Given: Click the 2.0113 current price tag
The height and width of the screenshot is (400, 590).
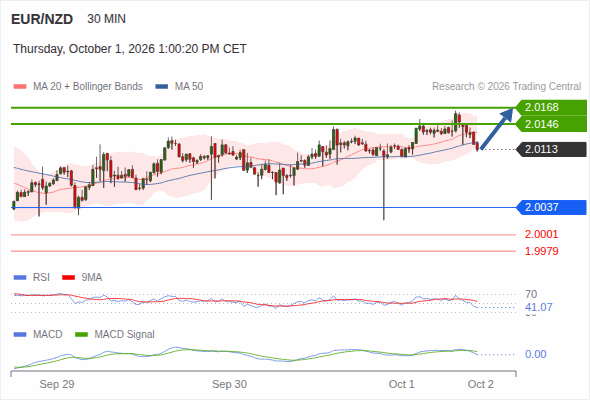Looking at the screenshot, I should [551, 149].
